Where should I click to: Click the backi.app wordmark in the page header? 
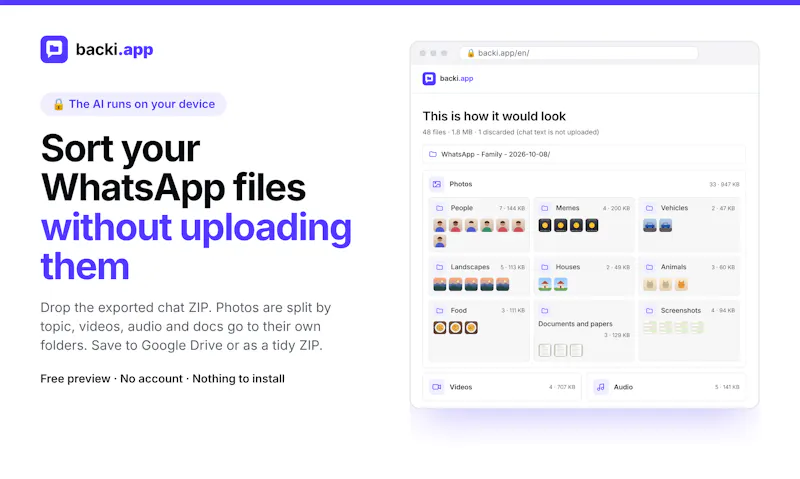pos(114,49)
